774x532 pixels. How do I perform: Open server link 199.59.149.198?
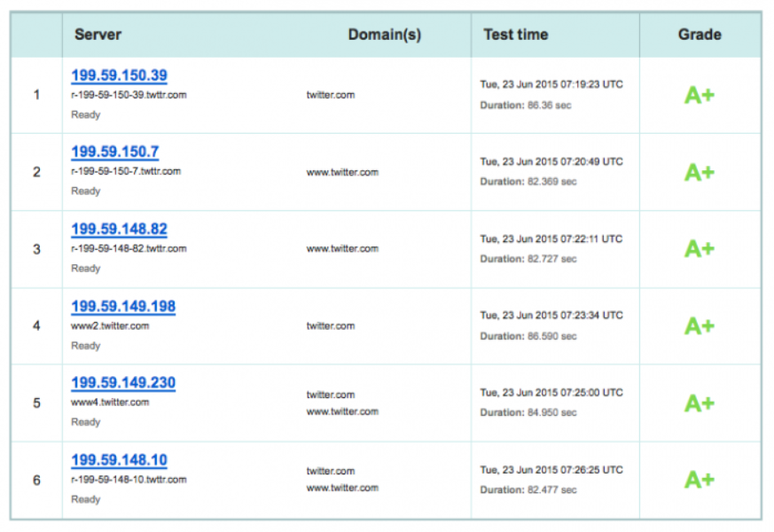(123, 307)
